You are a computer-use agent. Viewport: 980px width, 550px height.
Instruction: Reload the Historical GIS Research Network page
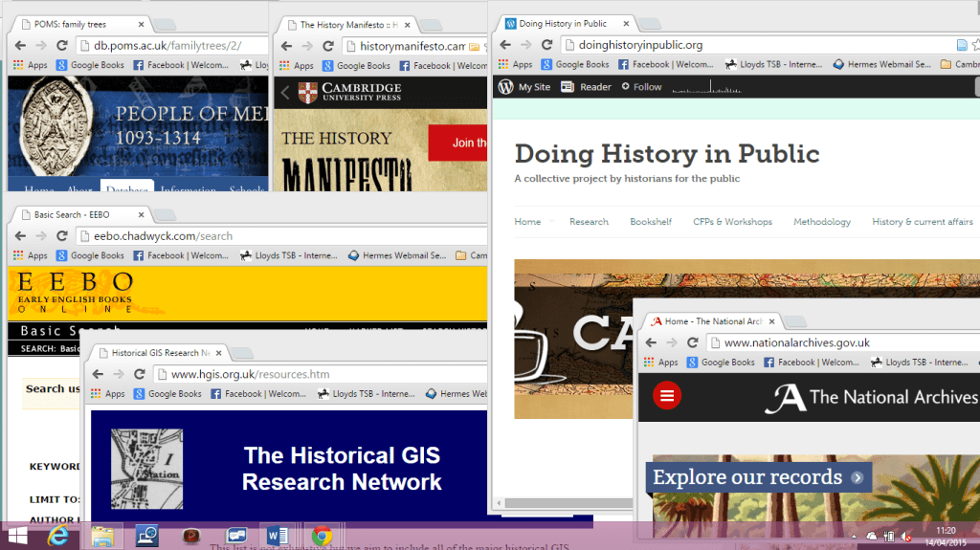140,374
